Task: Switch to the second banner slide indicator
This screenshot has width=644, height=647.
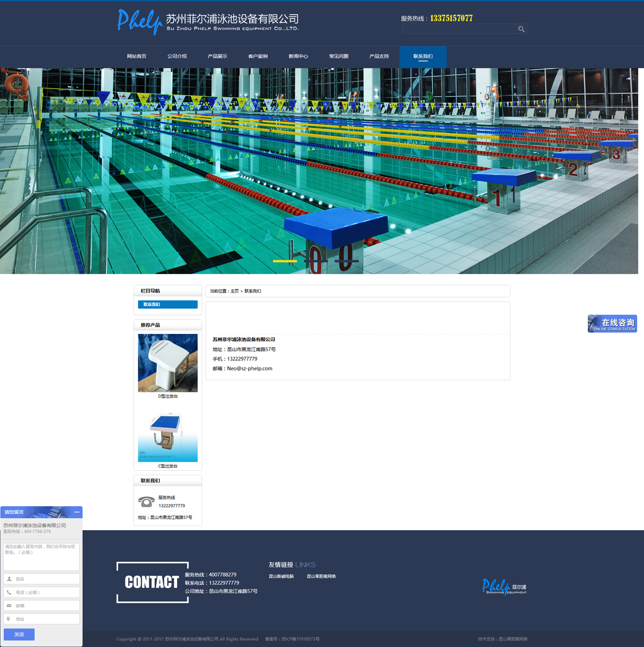Action: click(315, 261)
